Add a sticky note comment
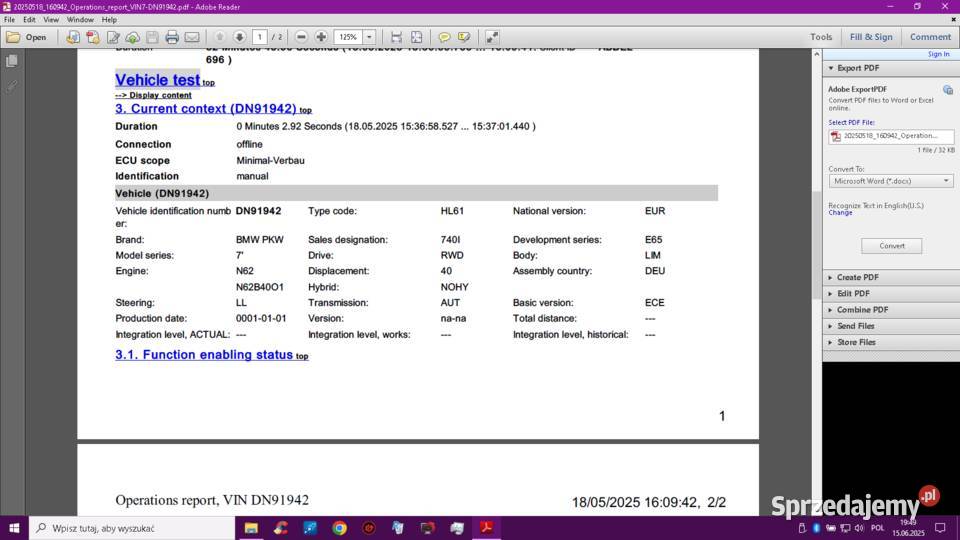 point(444,37)
